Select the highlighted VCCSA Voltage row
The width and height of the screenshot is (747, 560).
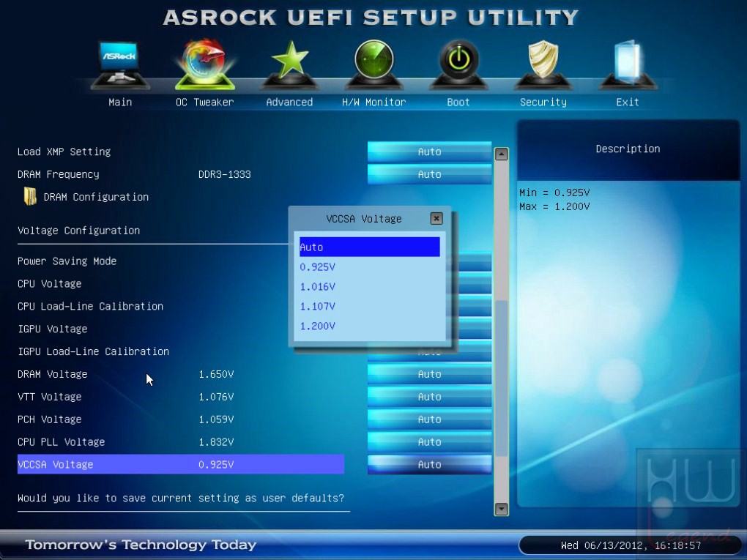coord(181,464)
